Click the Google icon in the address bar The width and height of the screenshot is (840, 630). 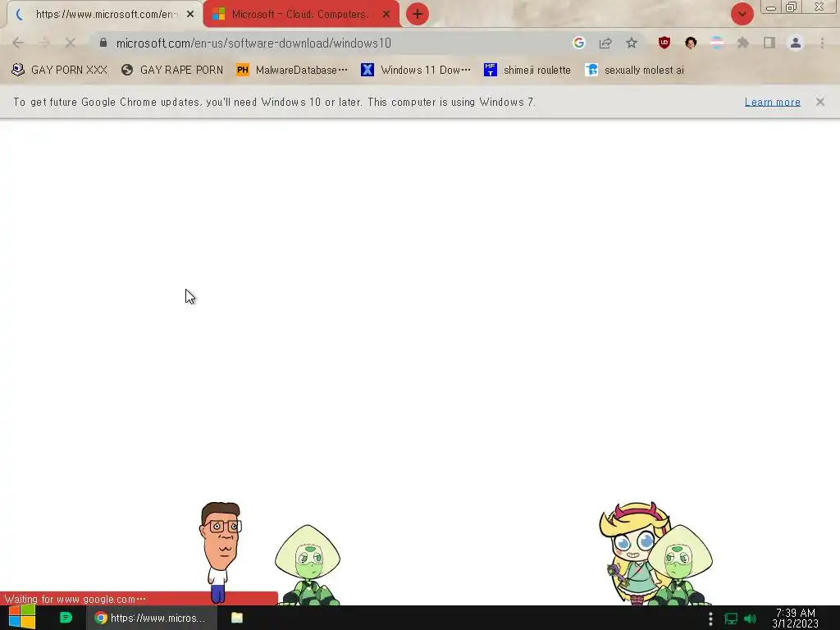coord(578,43)
